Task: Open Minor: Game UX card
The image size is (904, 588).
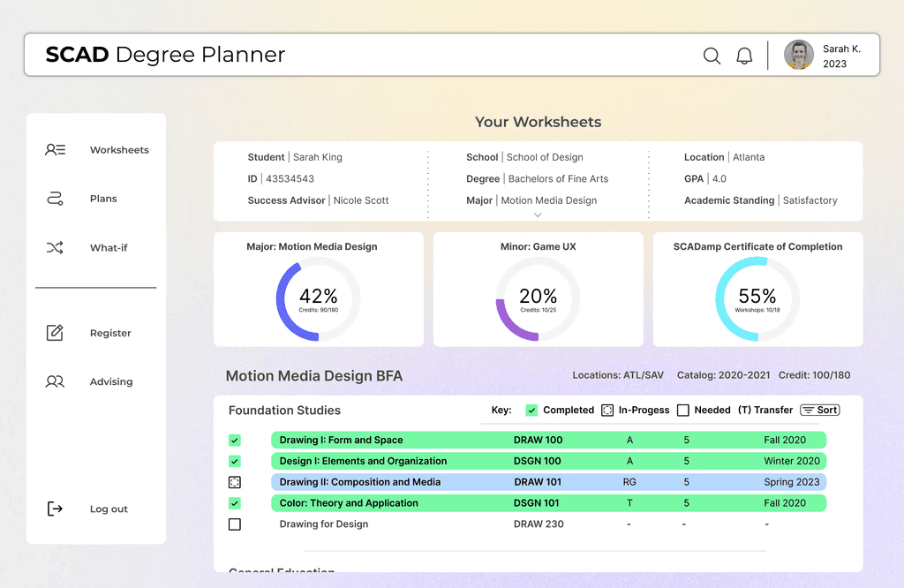Action: [x=538, y=290]
